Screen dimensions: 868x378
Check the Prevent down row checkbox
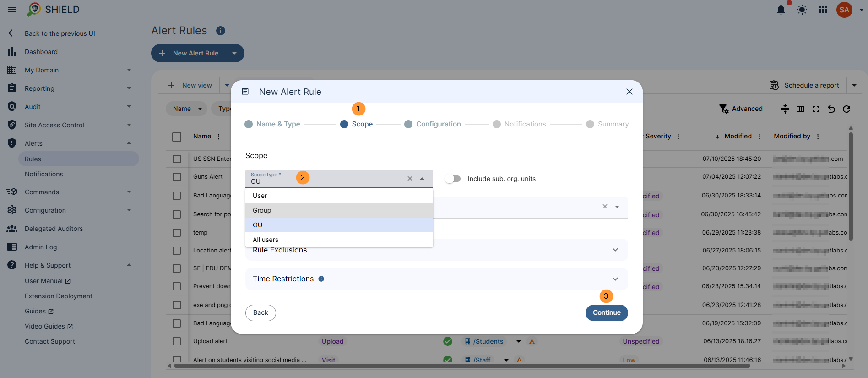coord(177,286)
